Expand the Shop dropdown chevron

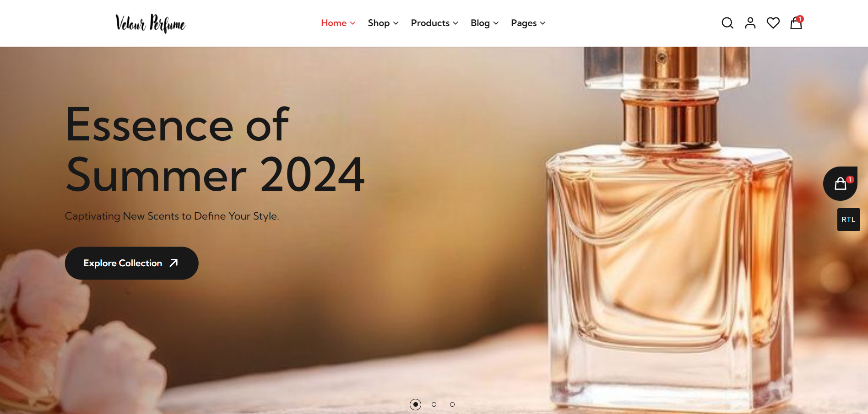[396, 23]
